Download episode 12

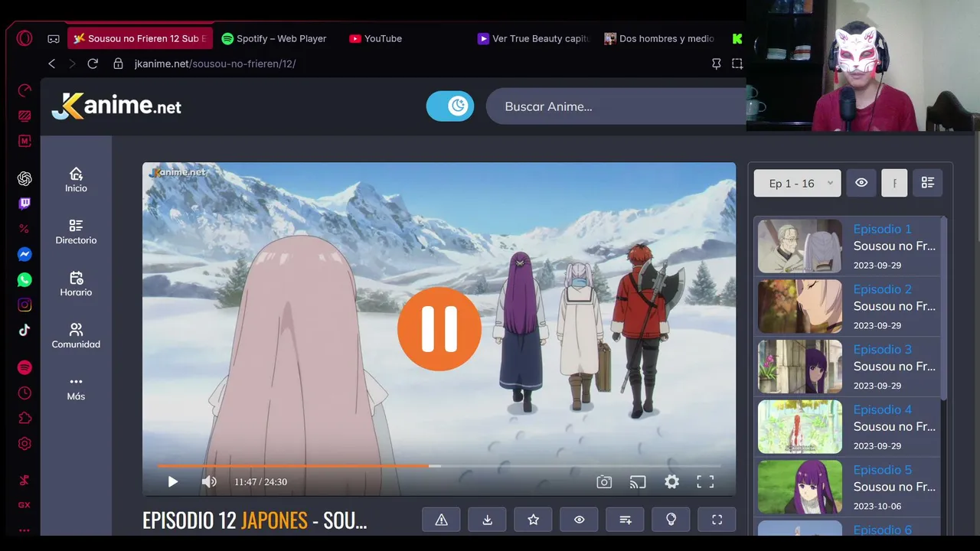pyautogui.click(x=487, y=520)
